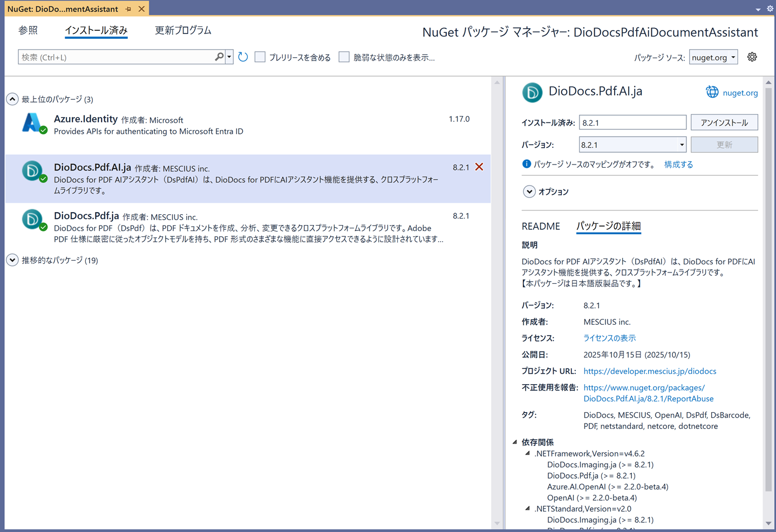Open the バージョン 8.2.1 dropdown
776x532 pixels.
coord(682,145)
